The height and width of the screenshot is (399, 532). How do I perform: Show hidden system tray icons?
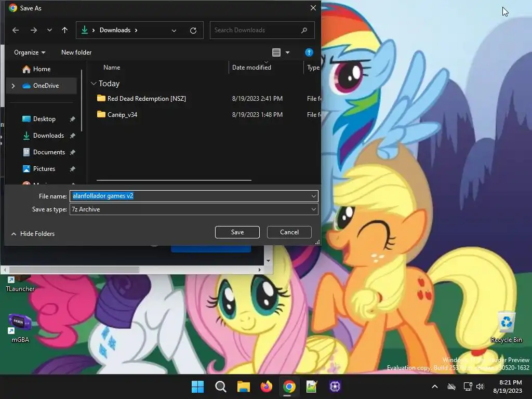pos(435,387)
